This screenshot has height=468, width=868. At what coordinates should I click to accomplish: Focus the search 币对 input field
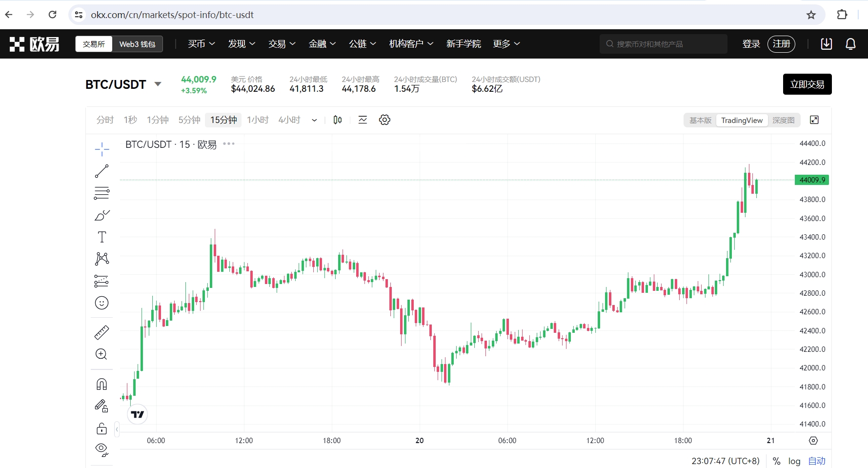[663, 44]
